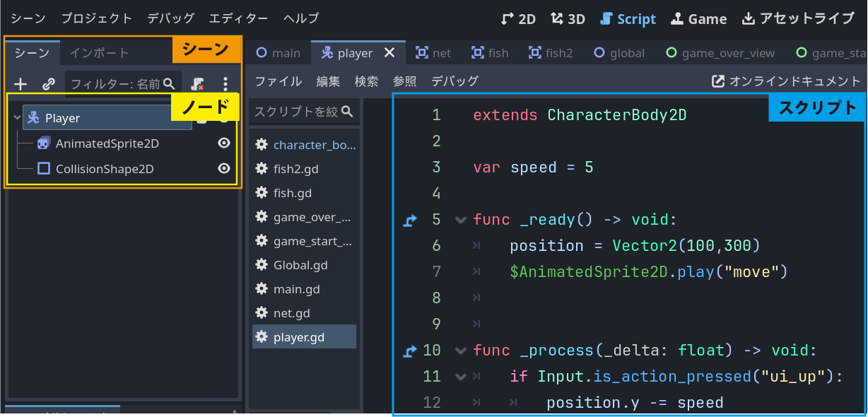Open main.gd in the script list
This screenshot has width=868, height=417.
(x=305, y=289)
